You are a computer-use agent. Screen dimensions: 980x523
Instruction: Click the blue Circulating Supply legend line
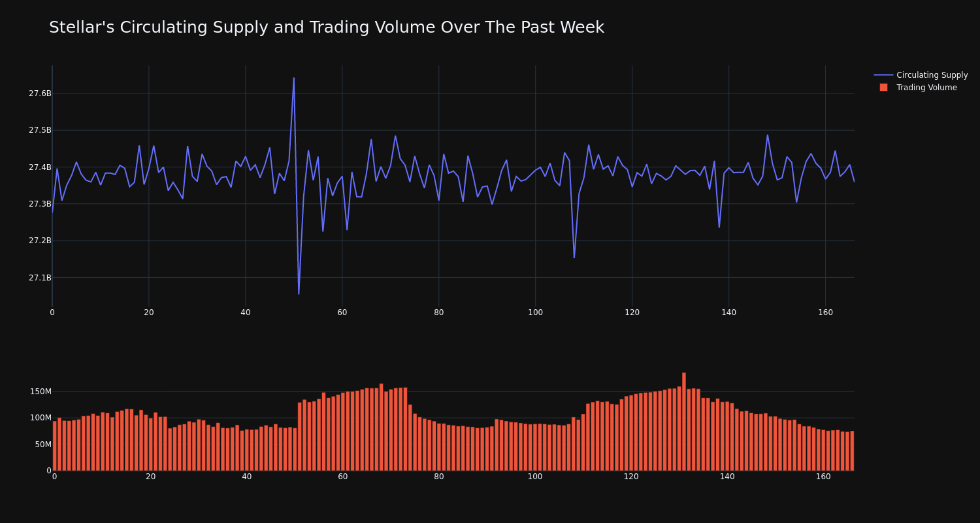[883, 75]
